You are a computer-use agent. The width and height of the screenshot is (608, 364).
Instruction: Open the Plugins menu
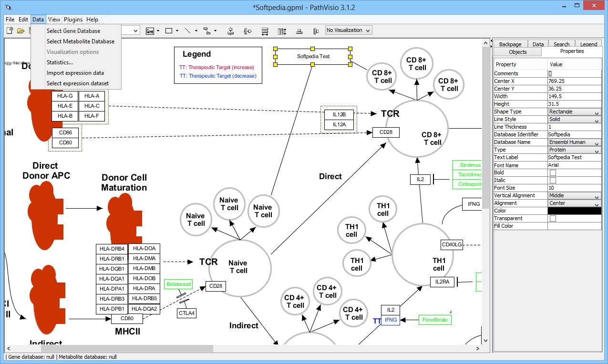click(73, 20)
